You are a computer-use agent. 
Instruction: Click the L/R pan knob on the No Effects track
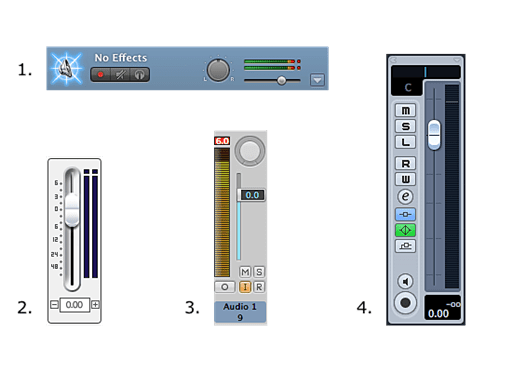pyautogui.click(x=218, y=70)
